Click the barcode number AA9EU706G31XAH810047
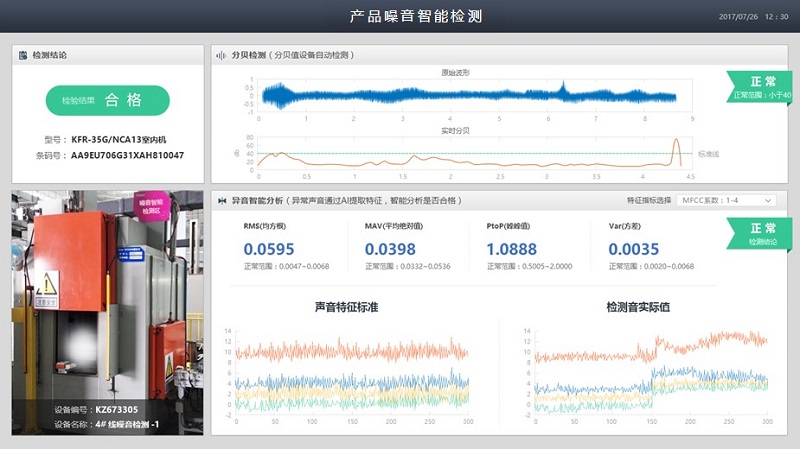Screen dimensions: 800x449 coord(127,156)
